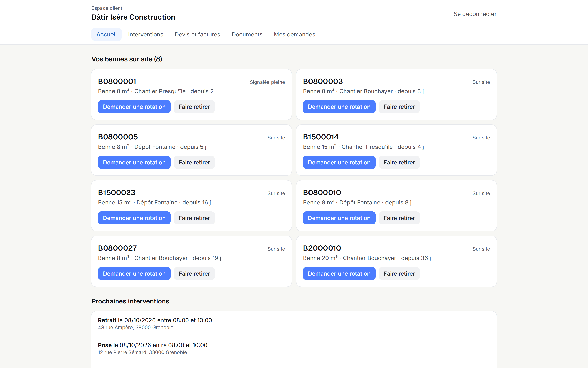588x368 pixels.
Task: Click the Sur site status on B0800027
Action: pyautogui.click(x=276, y=249)
